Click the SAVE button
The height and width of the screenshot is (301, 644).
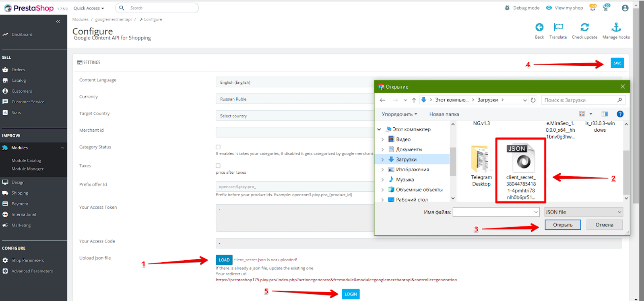(x=617, y=63)
